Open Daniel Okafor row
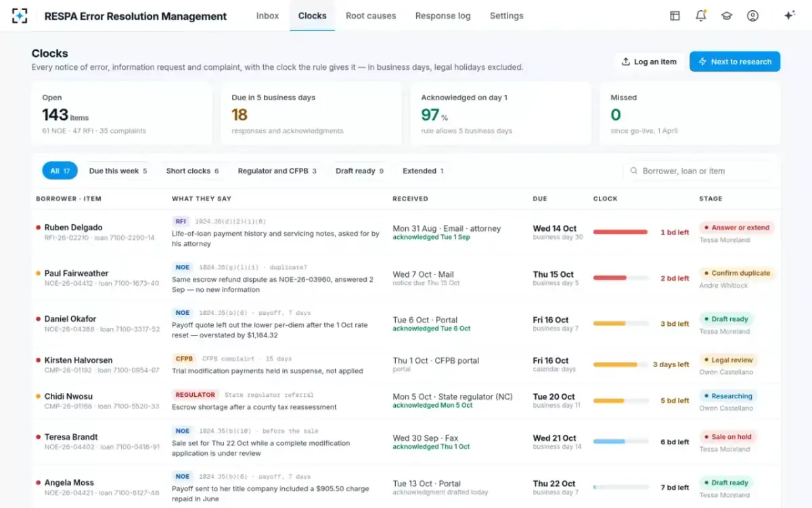This screenshot has height=508, width=812. point(406,324)
